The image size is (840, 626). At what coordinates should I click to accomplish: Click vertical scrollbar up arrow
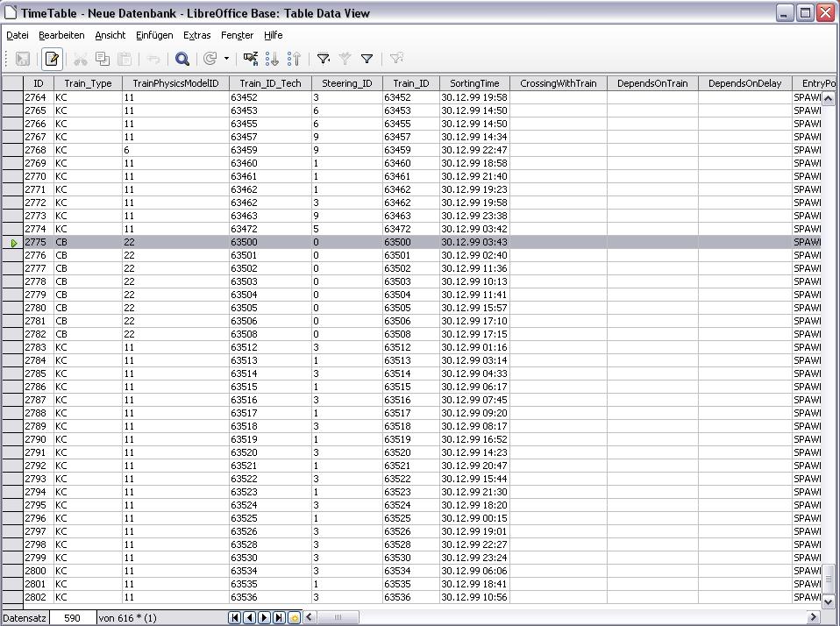point(828,98)
